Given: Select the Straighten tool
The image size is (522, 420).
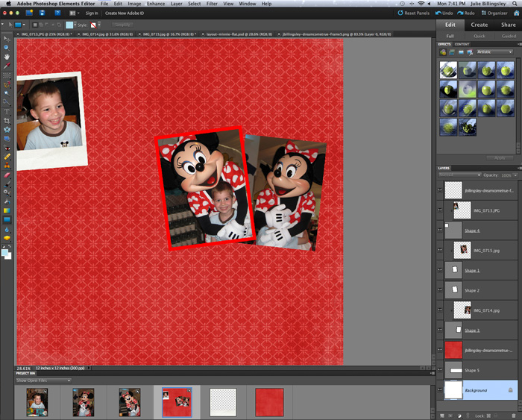Looking at the screenshot, I should [7, 139].
